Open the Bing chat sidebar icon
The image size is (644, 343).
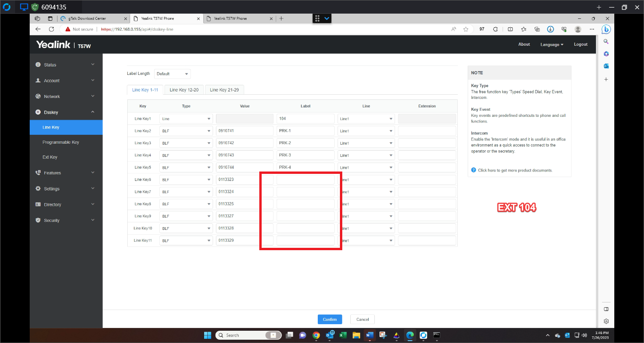point(606,29)
